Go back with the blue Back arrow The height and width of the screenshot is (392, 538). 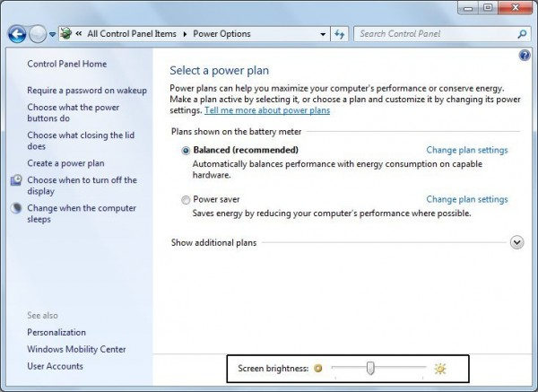pos(17,34)
